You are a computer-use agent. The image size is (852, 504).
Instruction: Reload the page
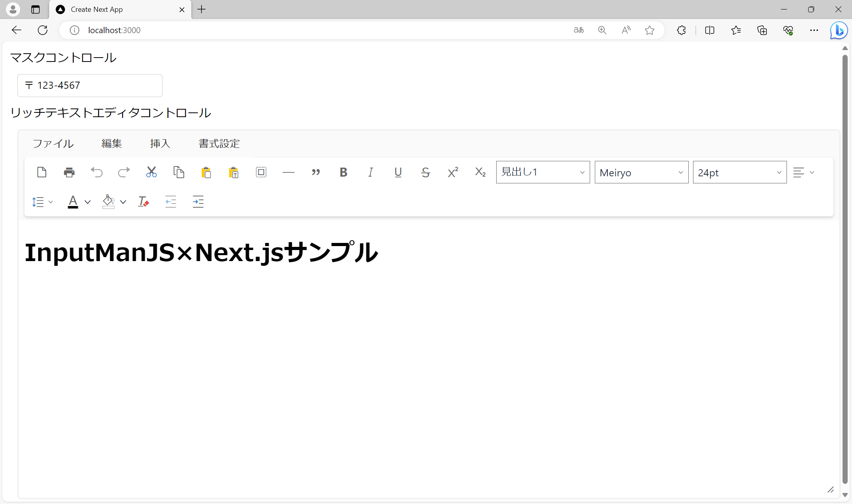pos(43,30)
